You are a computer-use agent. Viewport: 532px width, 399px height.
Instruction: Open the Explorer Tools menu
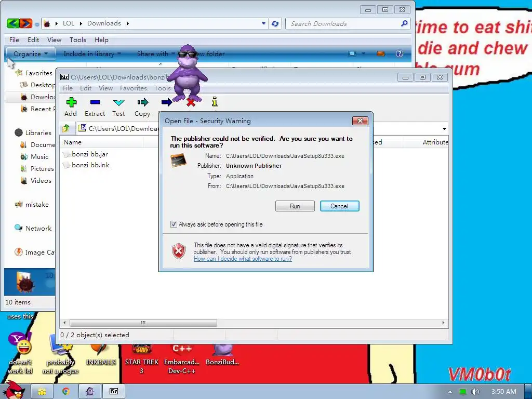[x=78, y=39]
